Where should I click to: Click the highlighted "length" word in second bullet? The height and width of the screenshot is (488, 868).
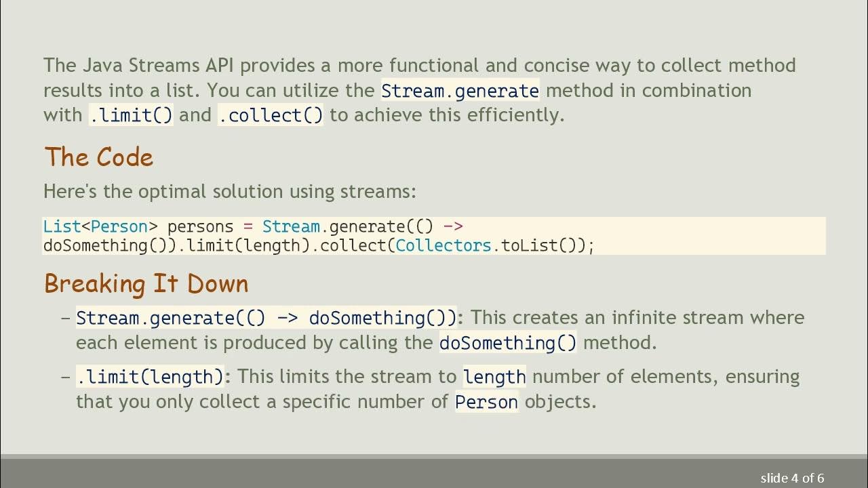494,377
